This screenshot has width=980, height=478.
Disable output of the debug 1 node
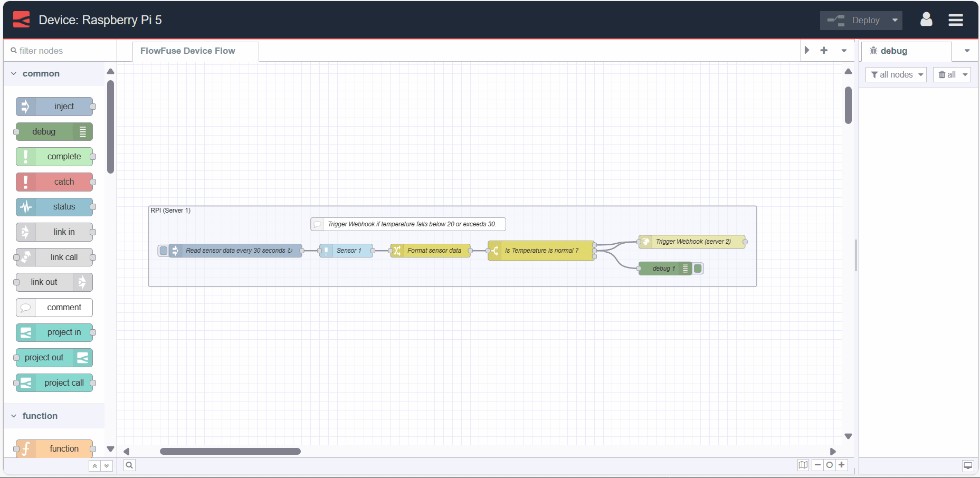[698, 268]
